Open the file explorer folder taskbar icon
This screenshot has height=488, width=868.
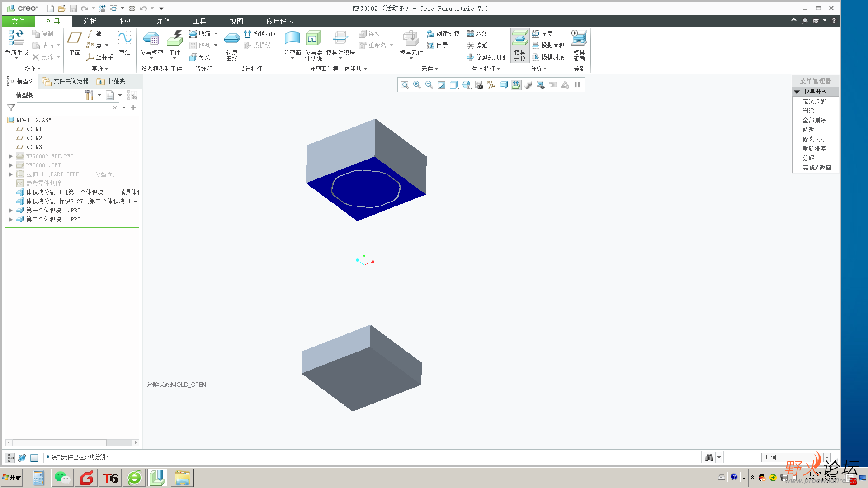point(182,478)
